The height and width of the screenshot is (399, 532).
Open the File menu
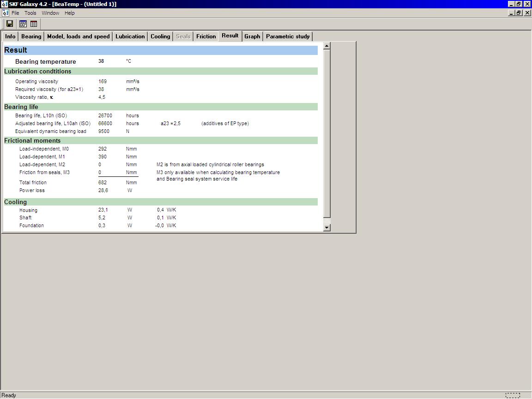click(15, 13)
